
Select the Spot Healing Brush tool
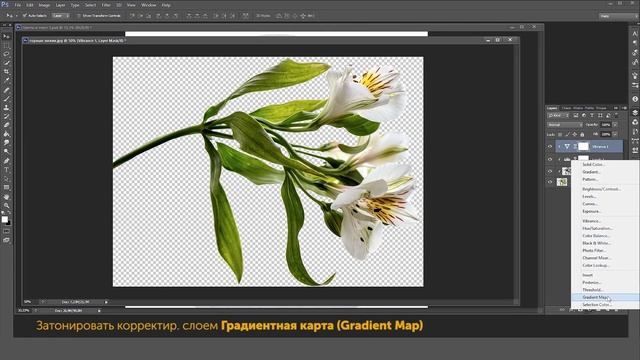click(x=6, y=90)
